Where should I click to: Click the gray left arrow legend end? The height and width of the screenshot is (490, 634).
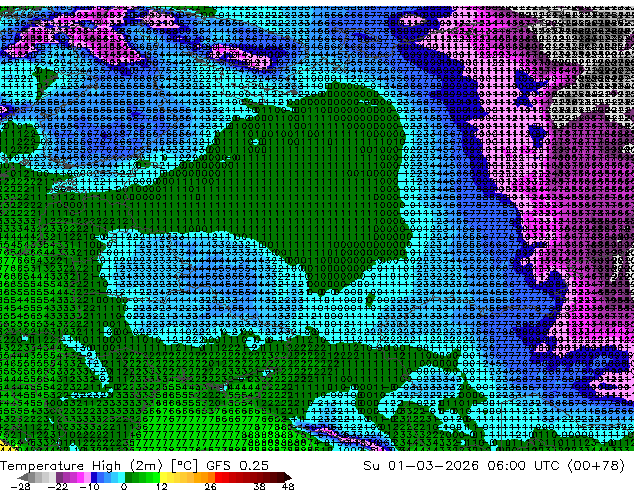tap(23, 477)
